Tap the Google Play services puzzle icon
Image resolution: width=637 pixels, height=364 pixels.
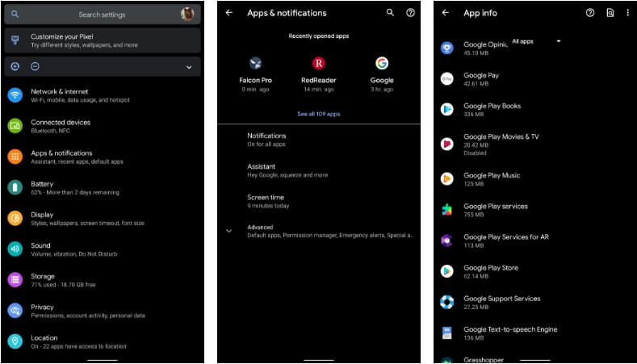coord(447,210)
